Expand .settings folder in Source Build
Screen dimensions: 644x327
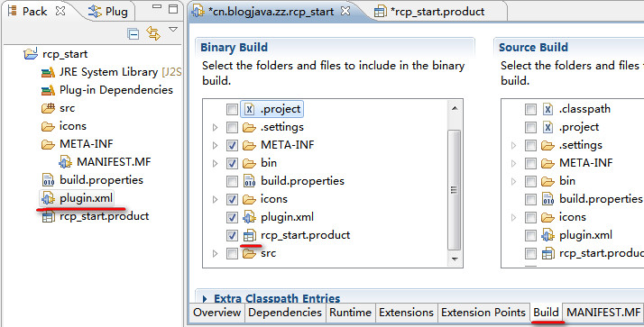(x=513, y=145)
